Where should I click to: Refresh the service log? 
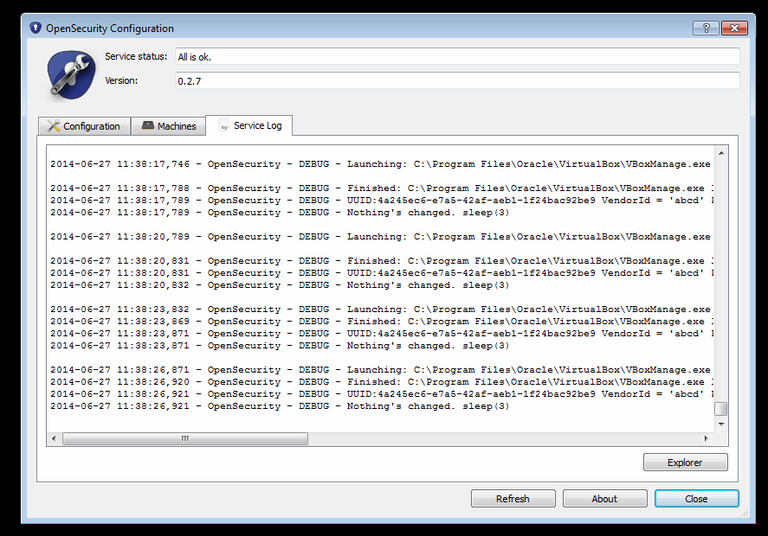pos(512,498)
